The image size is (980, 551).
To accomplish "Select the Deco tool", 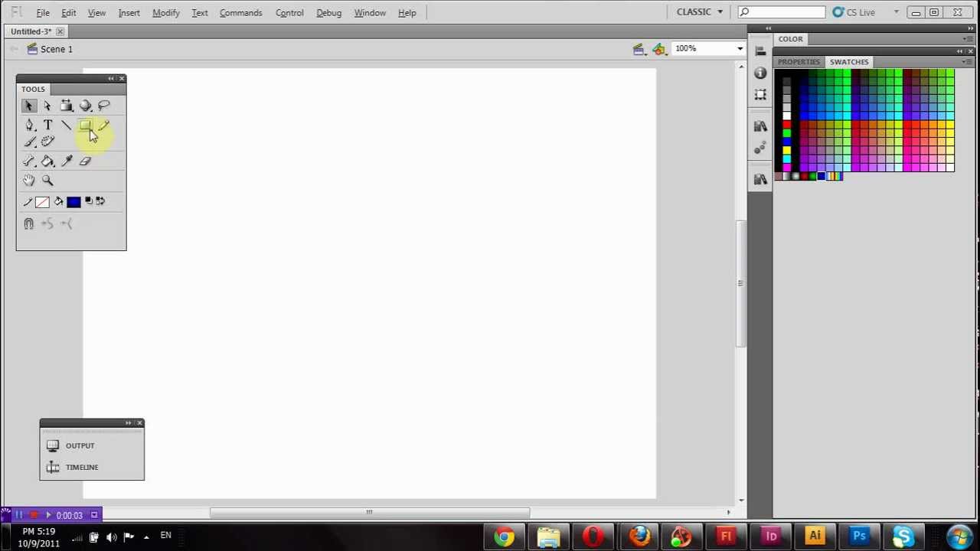I will (x=47, y=142).
